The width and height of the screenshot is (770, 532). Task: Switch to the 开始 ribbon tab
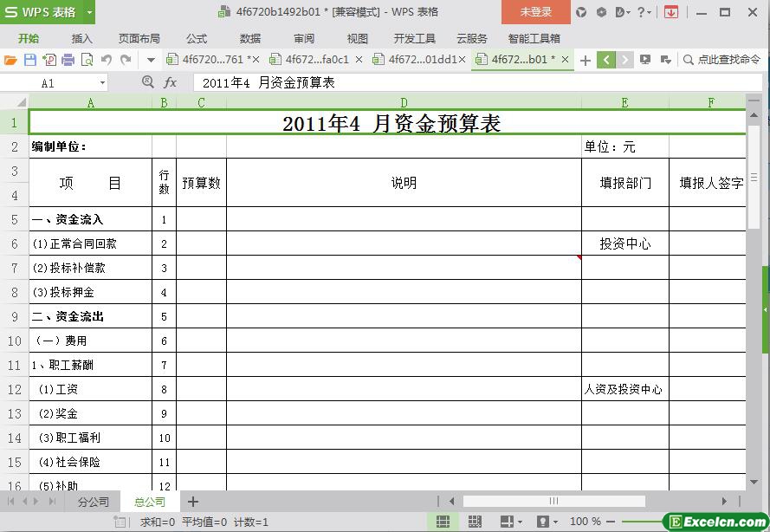click(29, 38)
